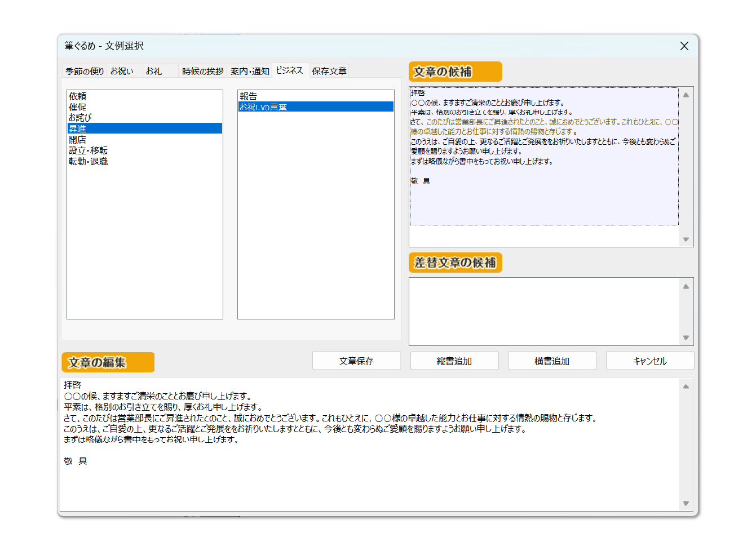
Task: Switch to the 保存文章 tab
Action: [x=329, y=70]
